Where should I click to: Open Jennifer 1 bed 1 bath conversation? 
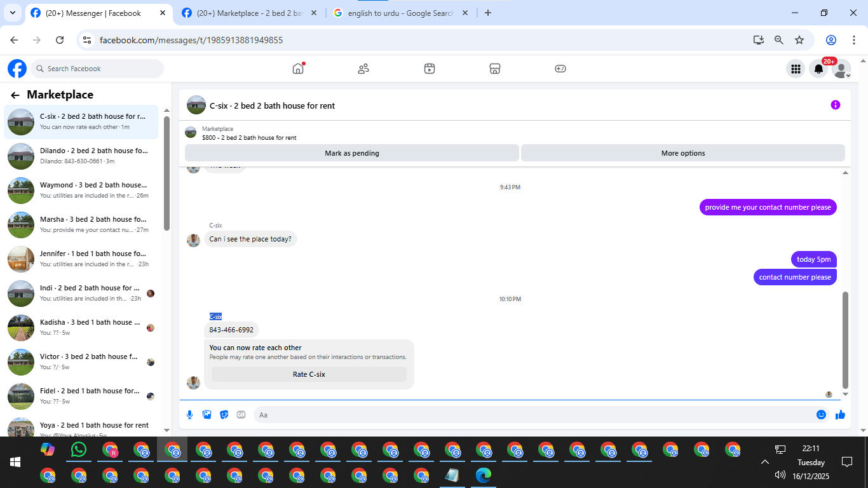[81, 259]
